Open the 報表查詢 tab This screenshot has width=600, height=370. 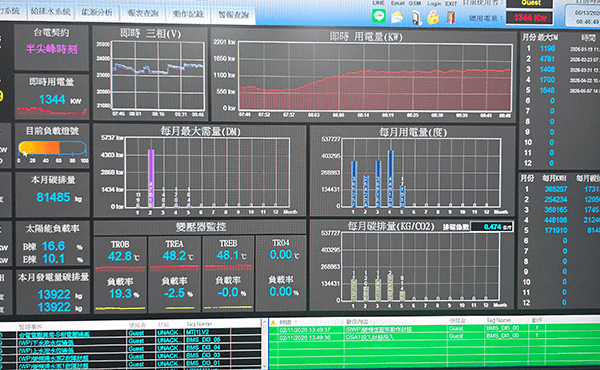click(x=143, y=13)
